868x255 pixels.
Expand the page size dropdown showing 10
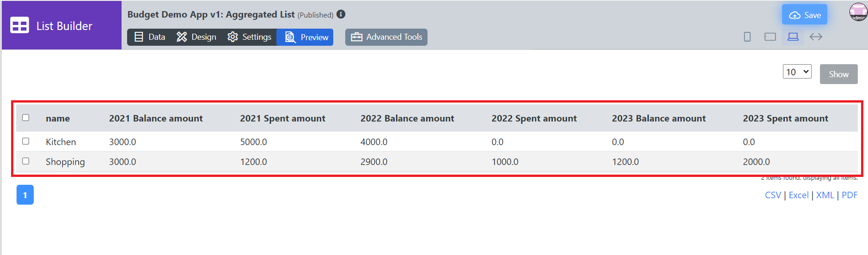point(797,72)
